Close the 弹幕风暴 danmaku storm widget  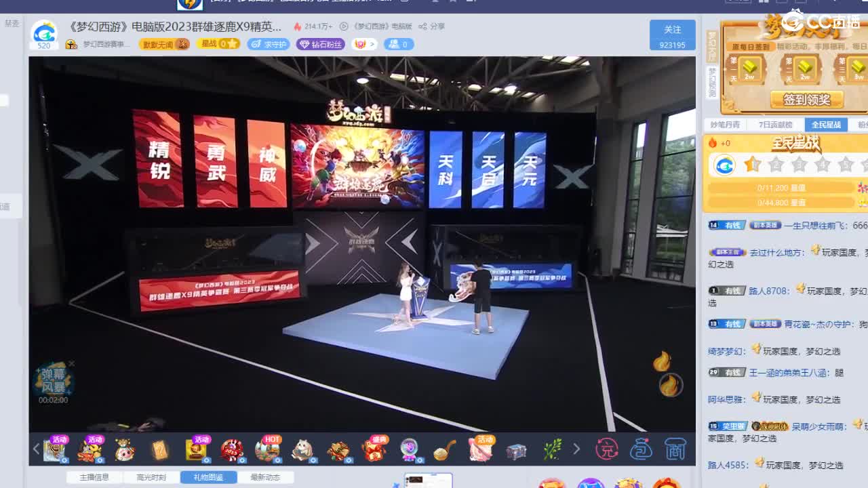point(71,364)
